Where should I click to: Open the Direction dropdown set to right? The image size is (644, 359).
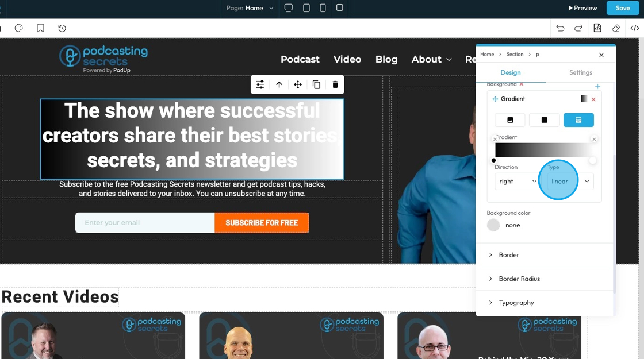(517, 182)
